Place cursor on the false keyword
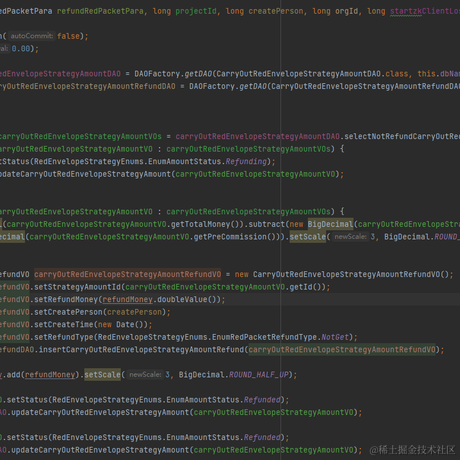This screenshot has width=460, height=460. pyautogui.click(x=68, y=36)
